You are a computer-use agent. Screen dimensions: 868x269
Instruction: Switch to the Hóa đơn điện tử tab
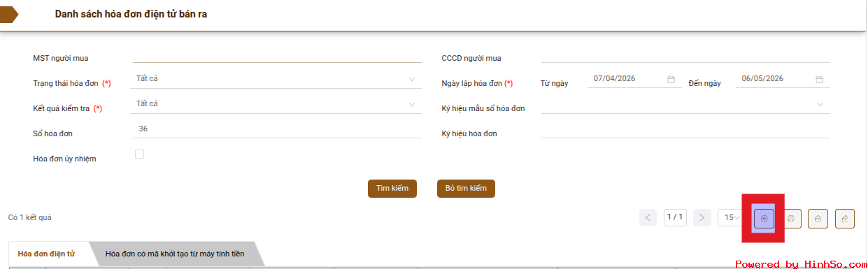point(47,254)
